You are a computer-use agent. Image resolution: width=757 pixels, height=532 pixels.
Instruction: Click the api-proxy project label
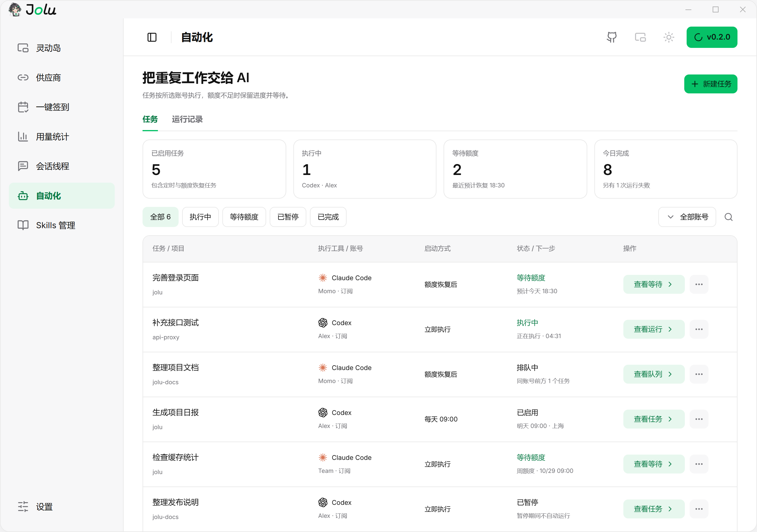point(166,337)
